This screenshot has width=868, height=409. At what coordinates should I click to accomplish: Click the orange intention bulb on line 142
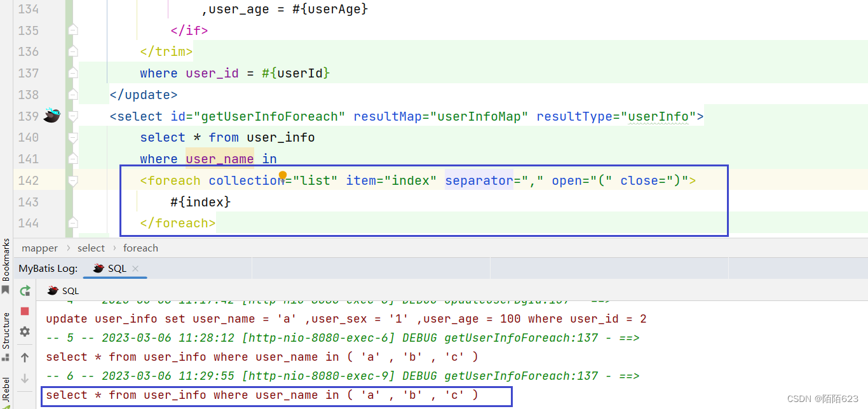click(x=283, y=175)
